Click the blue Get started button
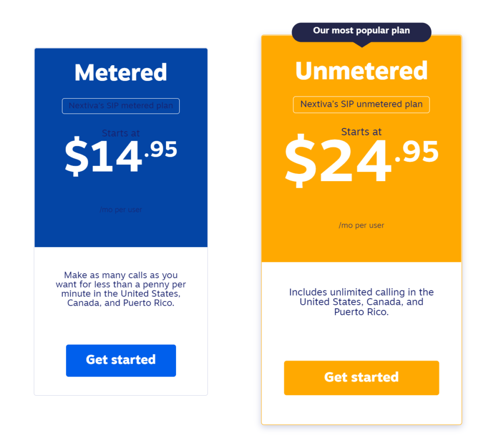Screen dimensions: 491x448 pos(121,360)
